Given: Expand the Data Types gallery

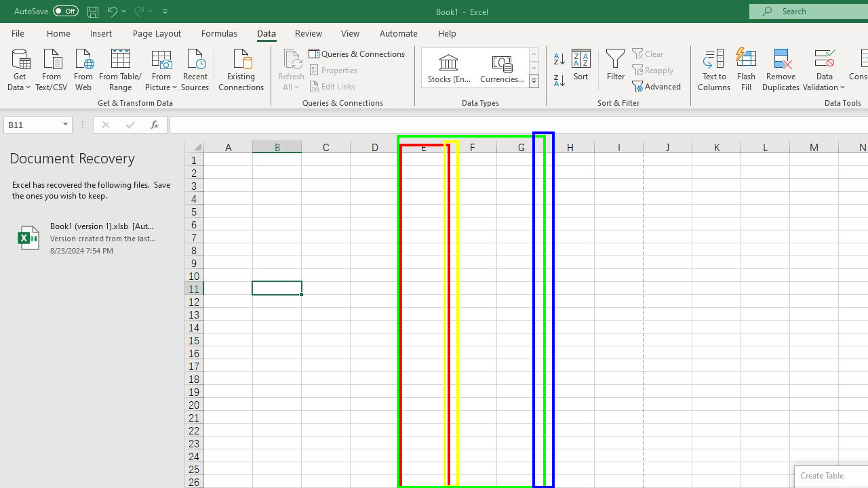Looking at the screenshot, I should click(x=534, y=81).
